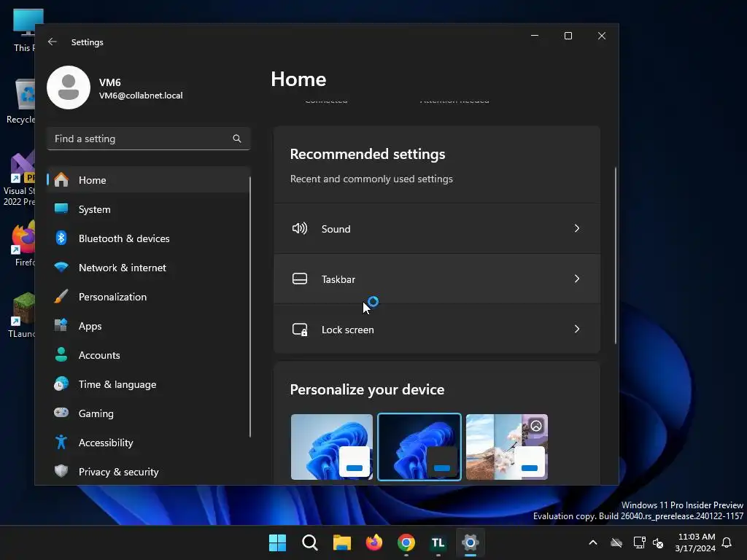Screen dimensions: 747x560
Task: Select the Home navigation item
Action: [x=149, y=180]
